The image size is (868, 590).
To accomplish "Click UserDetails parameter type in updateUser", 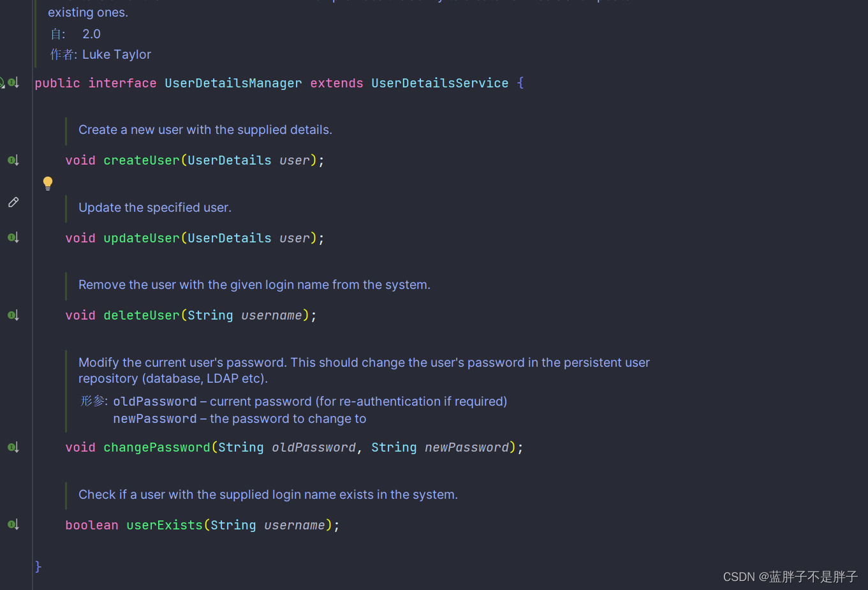I will pyautogui.click(x=230, y=238).
